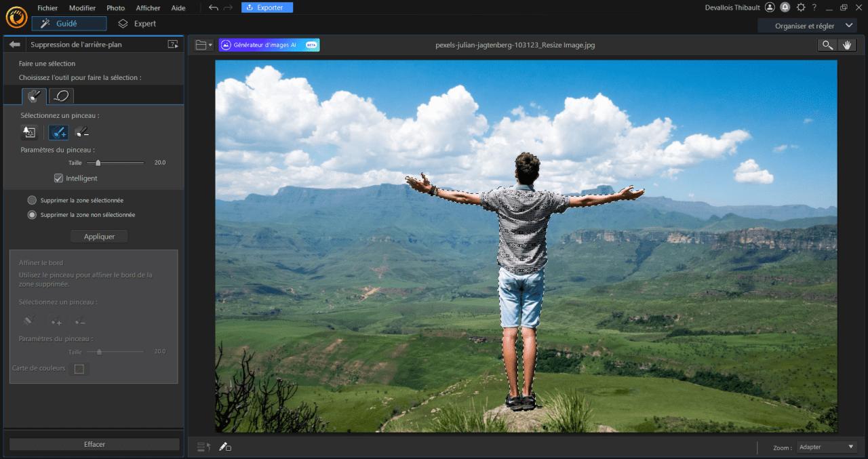Open the Photo menu

pos(115,7)
